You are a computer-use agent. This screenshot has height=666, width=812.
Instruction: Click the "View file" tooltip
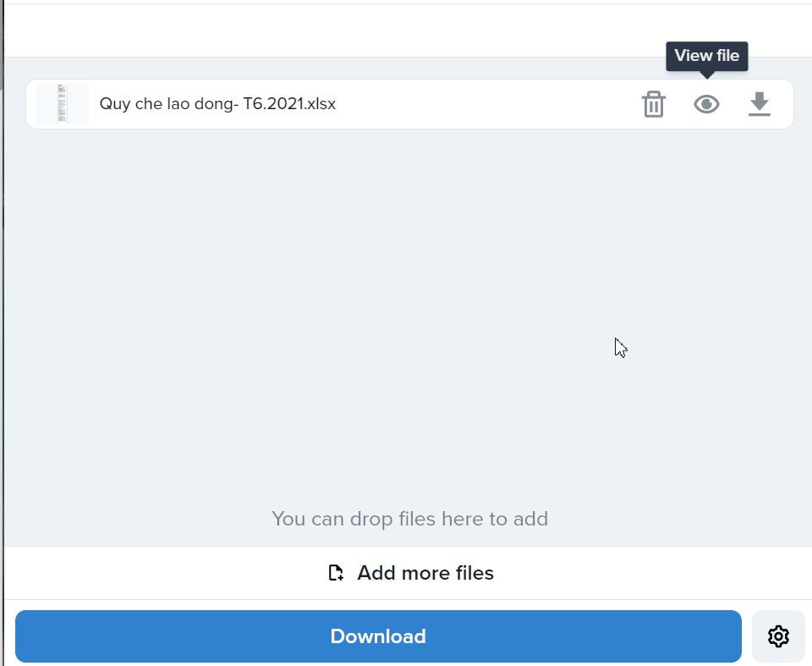(x=706, y=56)
